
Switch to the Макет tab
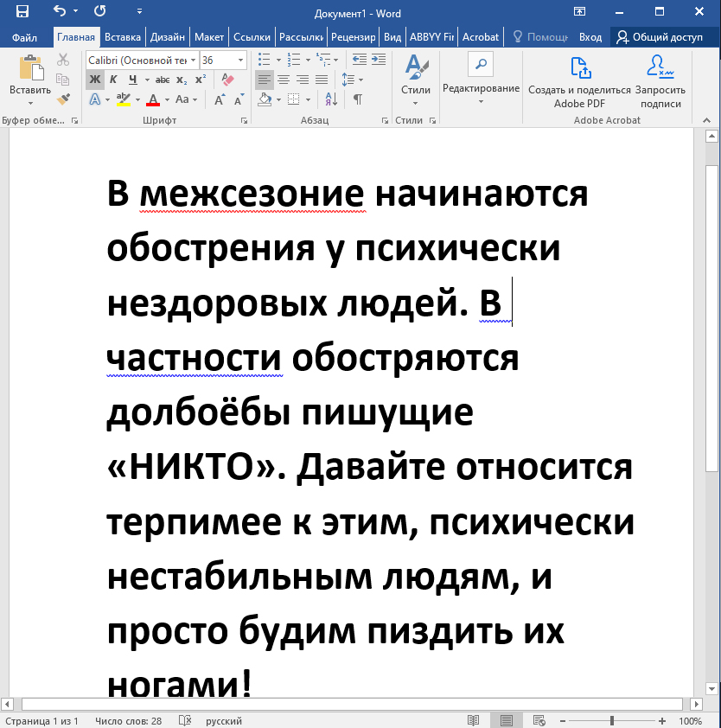(209, 37)
